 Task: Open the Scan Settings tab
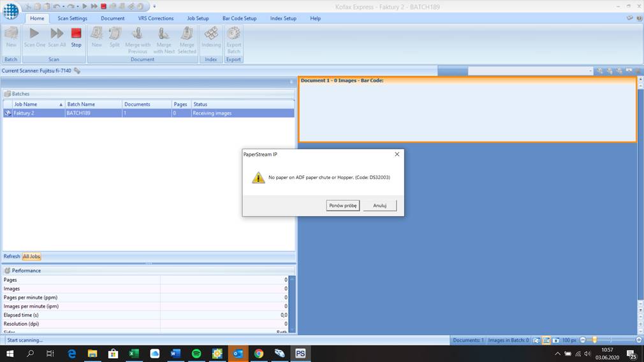pyautogui.click(x=72, y=18)
